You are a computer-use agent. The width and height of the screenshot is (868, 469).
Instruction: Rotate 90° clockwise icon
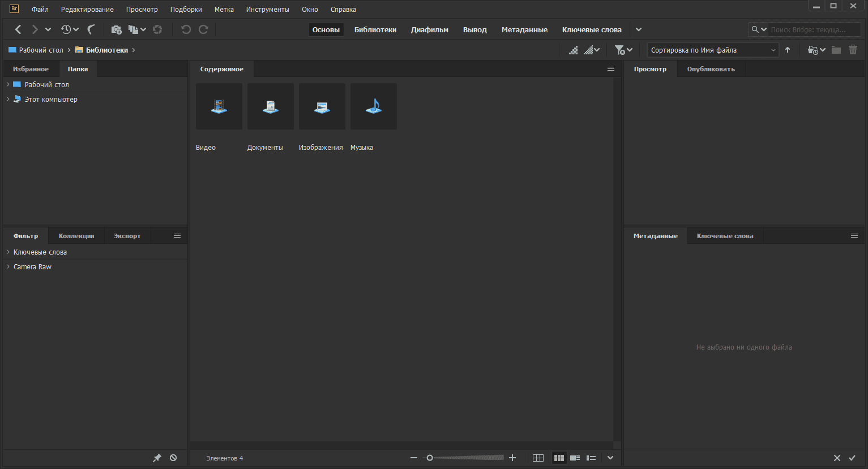[203, 29]
